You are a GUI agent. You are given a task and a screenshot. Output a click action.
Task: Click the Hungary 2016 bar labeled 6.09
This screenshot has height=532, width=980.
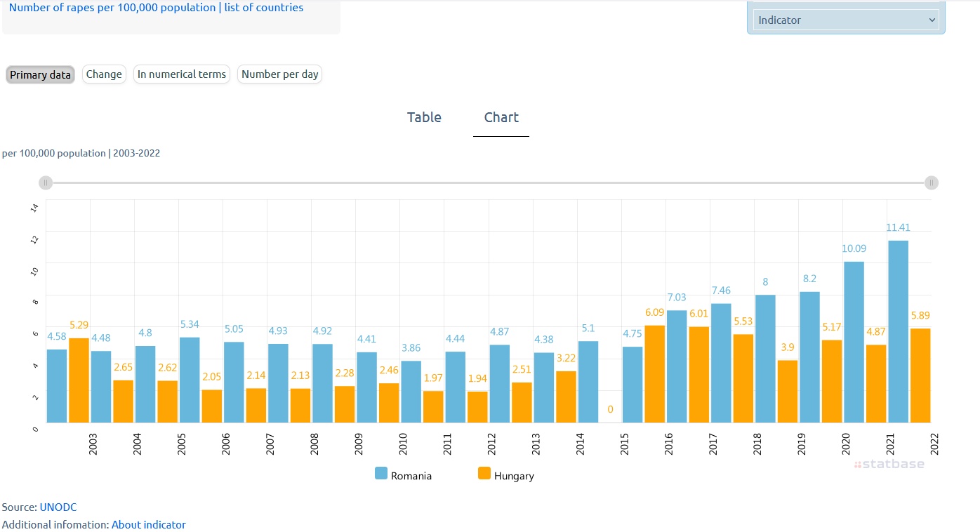(x=654, y=373)
